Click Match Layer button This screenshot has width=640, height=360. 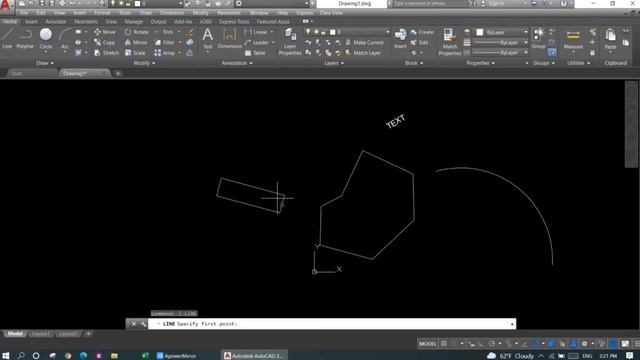coord(363,53)
